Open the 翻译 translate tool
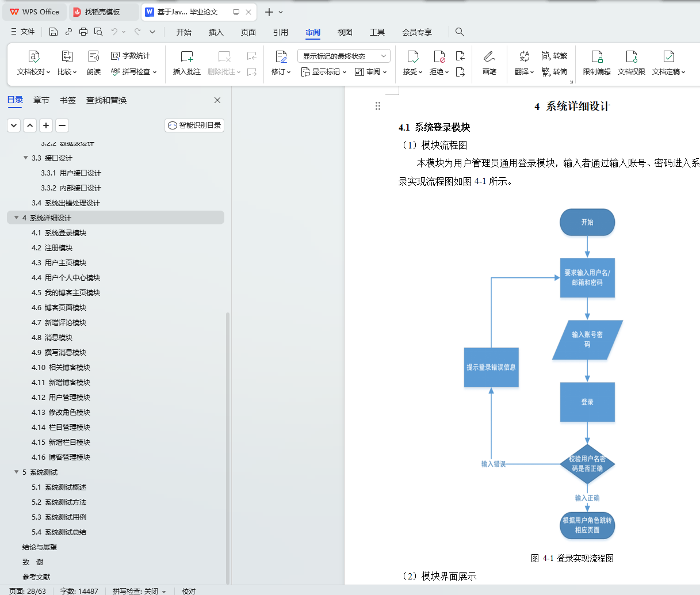 click(524, 63)
